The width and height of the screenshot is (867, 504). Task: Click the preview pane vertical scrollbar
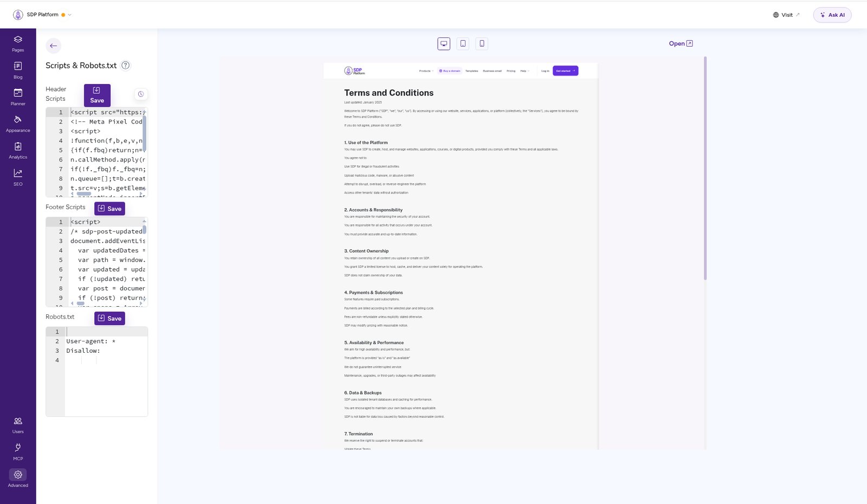click(705, 168)
